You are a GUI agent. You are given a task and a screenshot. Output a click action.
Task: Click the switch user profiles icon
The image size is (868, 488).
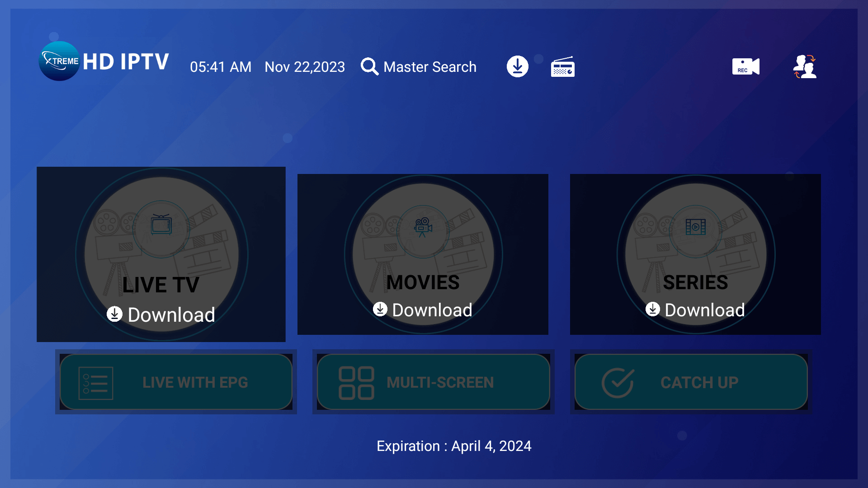coord(805,66)
